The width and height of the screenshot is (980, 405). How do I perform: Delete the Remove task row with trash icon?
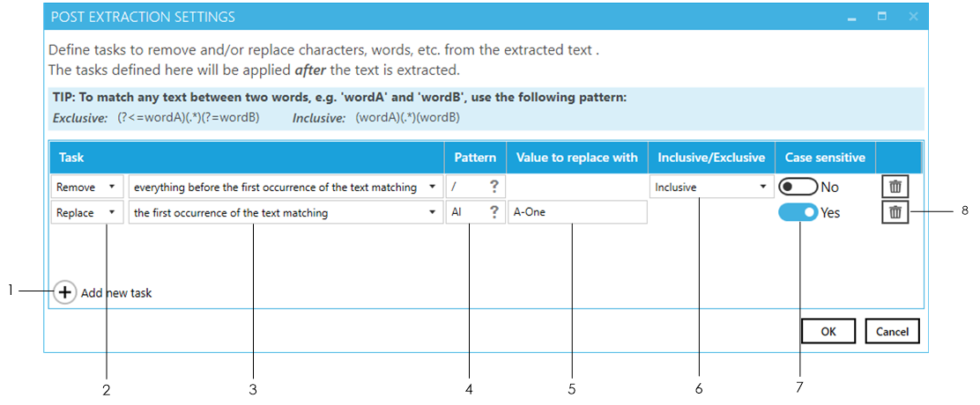(895, 187)
